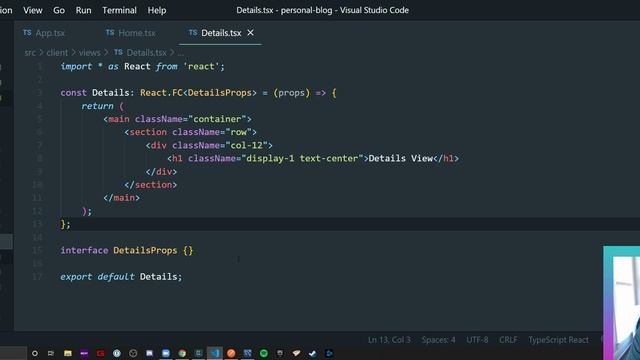Viewport: 640px width, 360px height.
Task: Click the 'Details View' heading text
Action: [x=400, y=158]
